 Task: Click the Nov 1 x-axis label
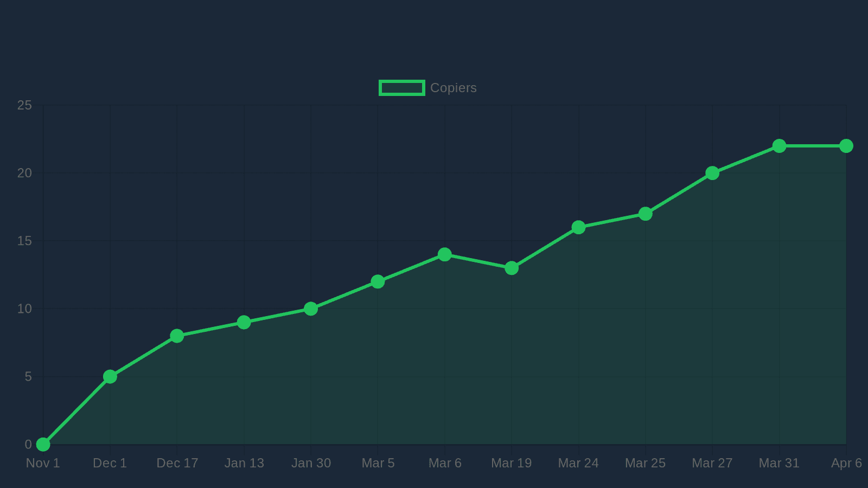43,463
